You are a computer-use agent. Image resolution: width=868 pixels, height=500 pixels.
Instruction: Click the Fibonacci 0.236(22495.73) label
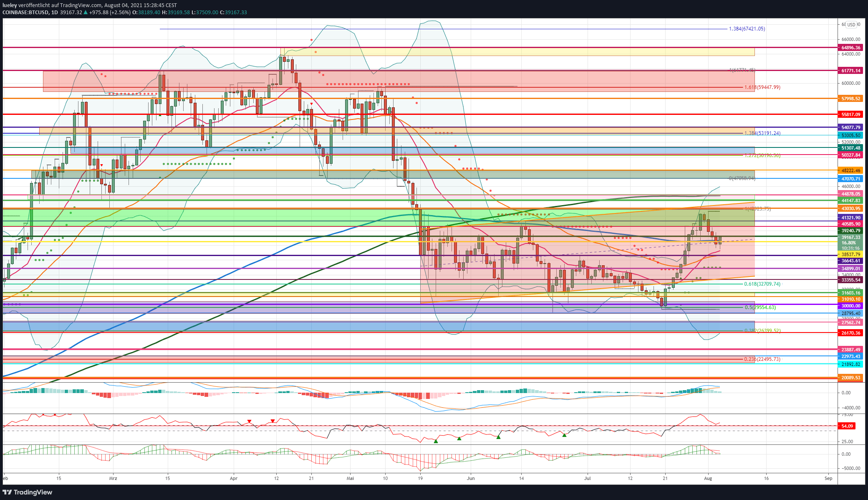pos(762,359)
